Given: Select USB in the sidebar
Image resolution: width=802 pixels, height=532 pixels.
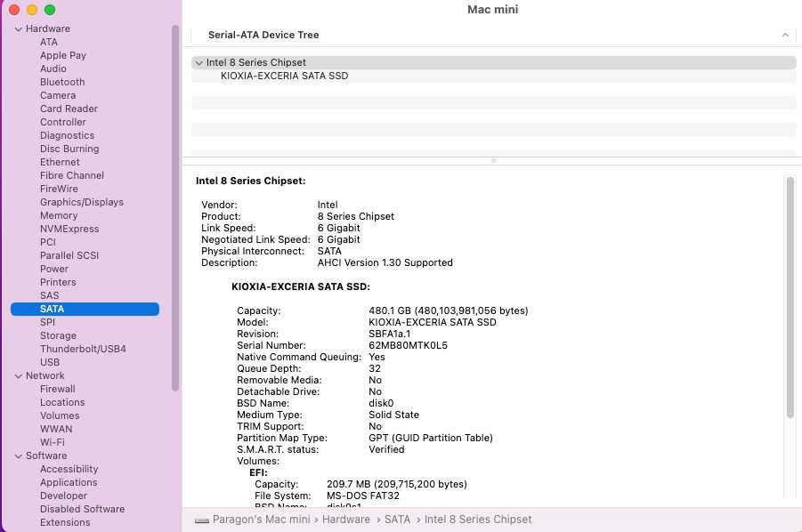Looking at the screenshot, I should click(50, 362).
